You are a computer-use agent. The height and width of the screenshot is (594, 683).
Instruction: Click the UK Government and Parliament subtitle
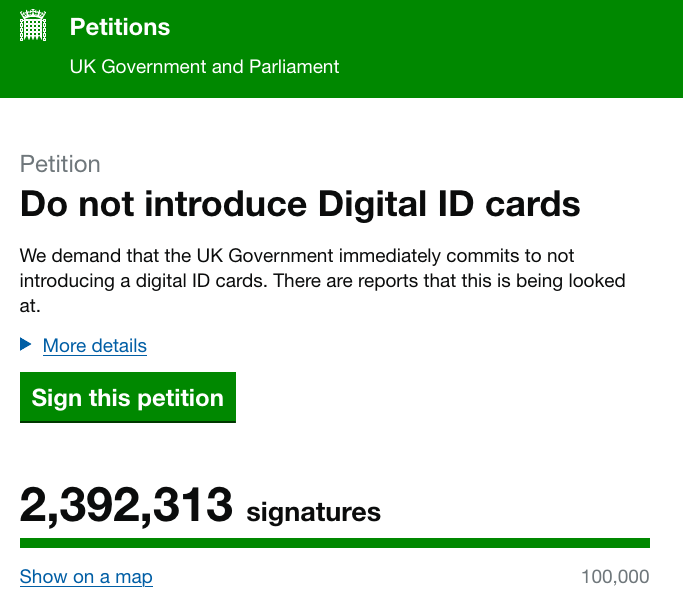[x=204, y=67]
